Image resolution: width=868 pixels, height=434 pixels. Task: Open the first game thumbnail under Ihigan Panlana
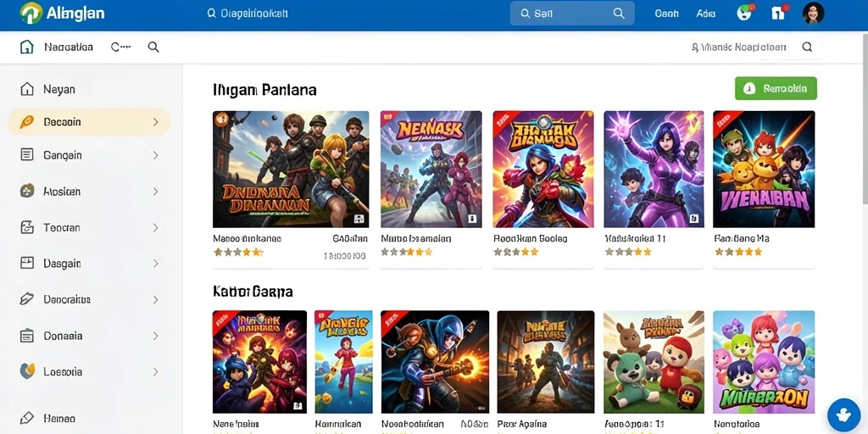click(x=291, y=170)
